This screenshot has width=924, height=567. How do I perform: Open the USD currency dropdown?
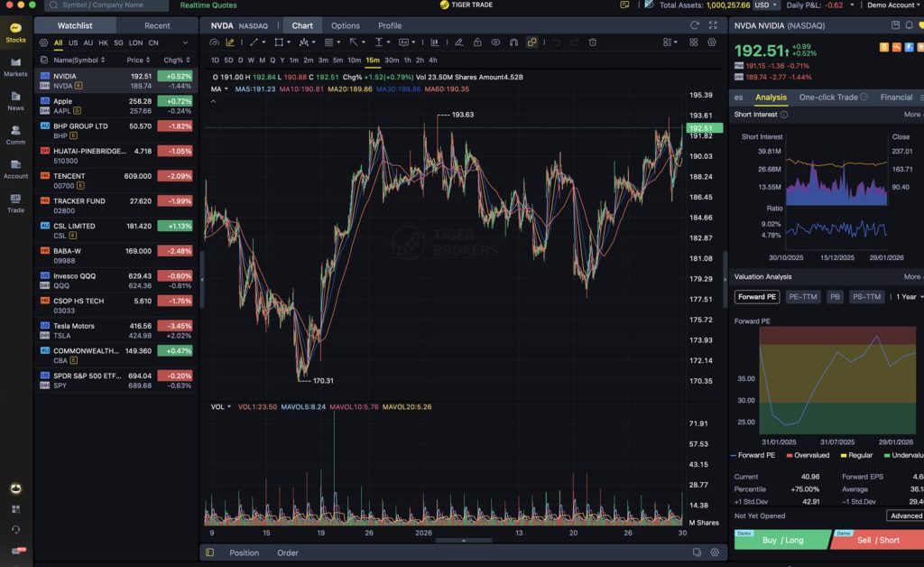coord(767,5)
